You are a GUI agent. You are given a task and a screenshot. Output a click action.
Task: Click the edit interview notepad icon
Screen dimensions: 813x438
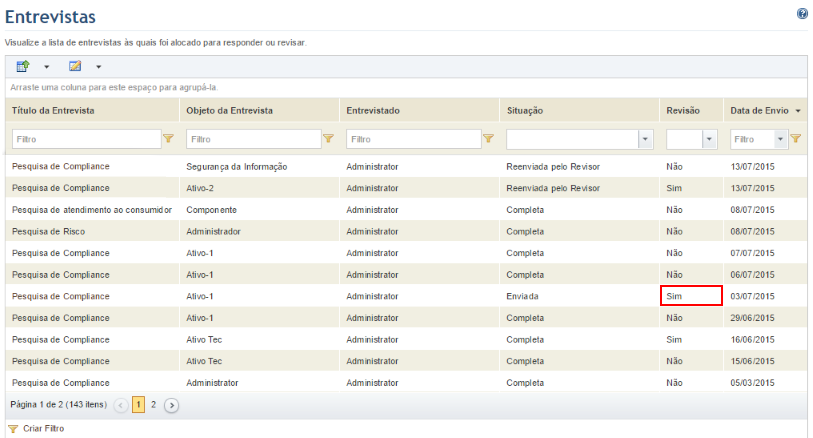pyautogui.click(x=75, y=66)
